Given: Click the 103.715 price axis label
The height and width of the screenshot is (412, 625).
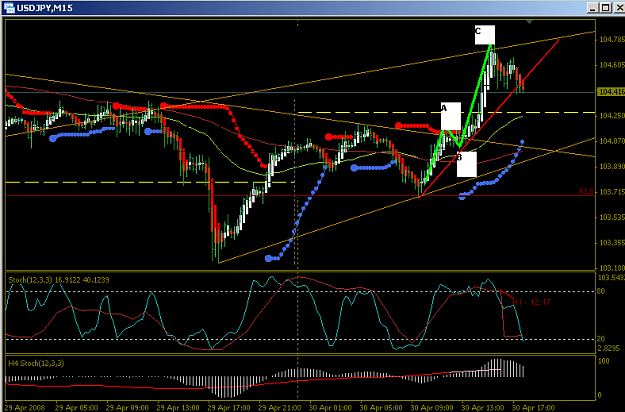Looking at the screenshot, I should tap(612, 192).
